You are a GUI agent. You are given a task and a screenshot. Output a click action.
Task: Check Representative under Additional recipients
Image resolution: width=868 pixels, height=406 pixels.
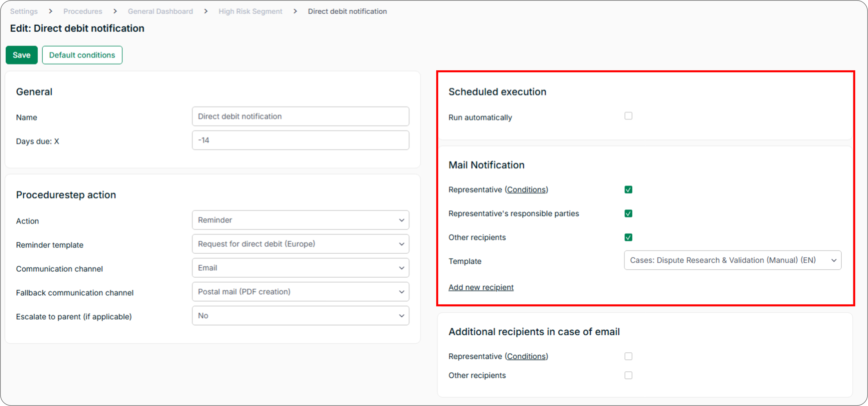(628, 356)
